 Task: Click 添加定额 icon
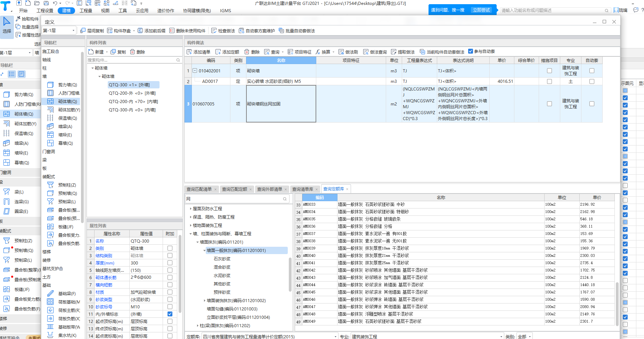(218, 52)
